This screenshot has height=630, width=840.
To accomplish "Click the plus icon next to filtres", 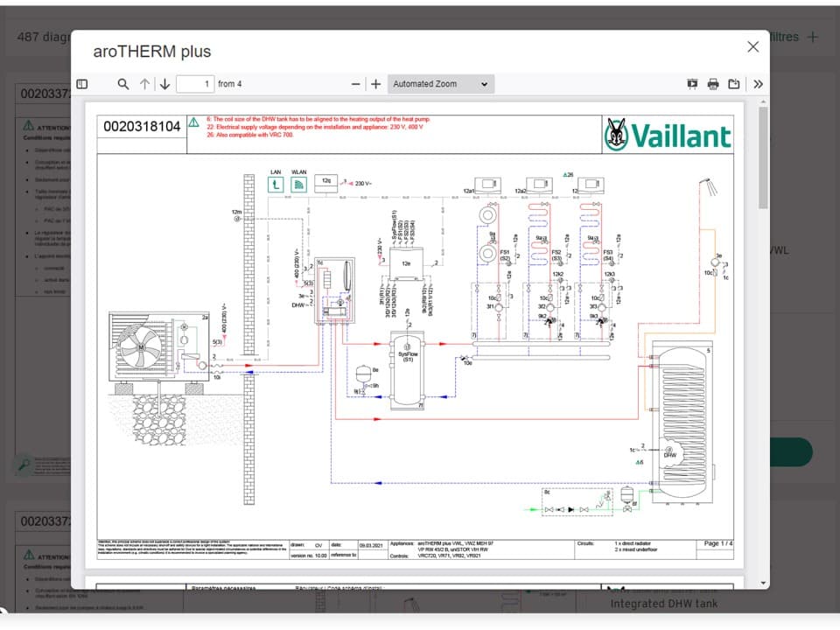I will [813, 37].
